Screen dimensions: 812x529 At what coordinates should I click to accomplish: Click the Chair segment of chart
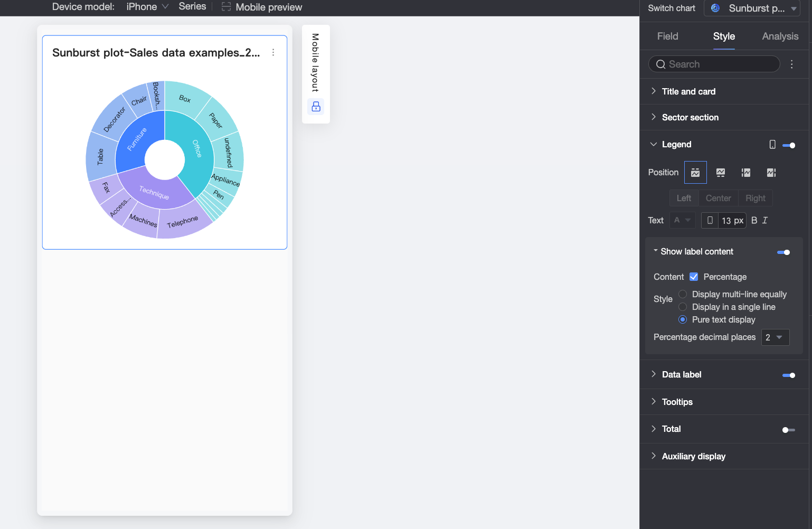[x=139, y=100]
